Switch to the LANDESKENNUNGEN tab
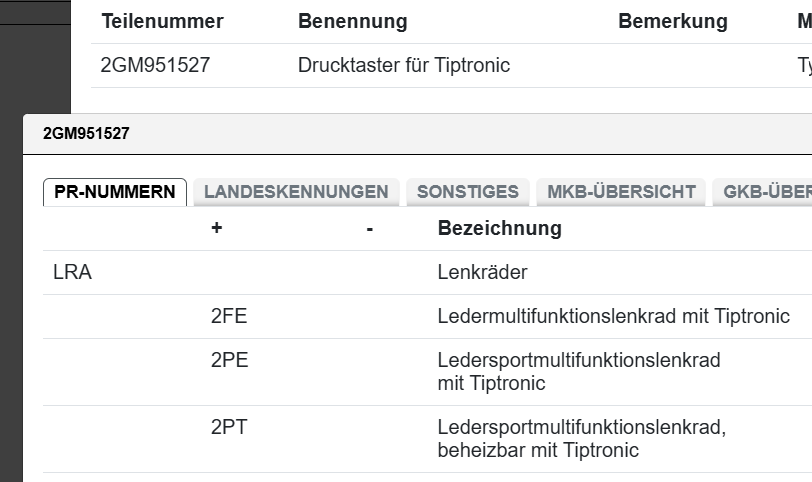This screenshot has width=812, height=482. [x=295, y=192]
